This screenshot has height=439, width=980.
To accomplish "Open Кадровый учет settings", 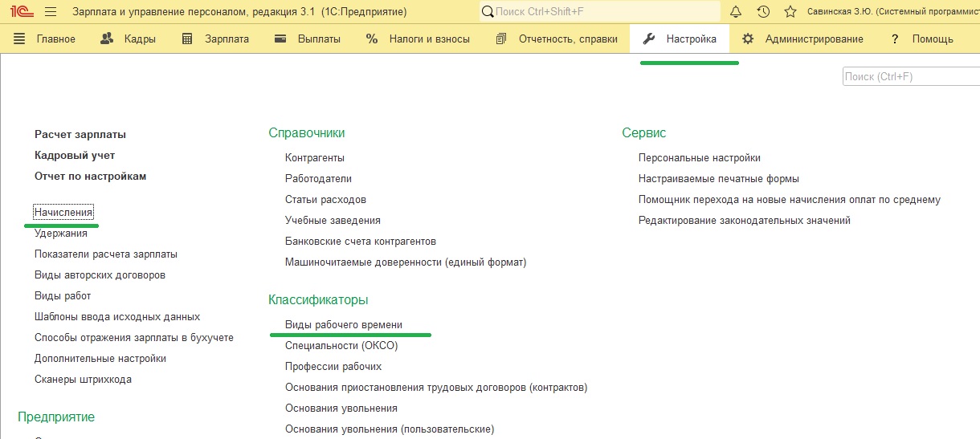I will pyautogui.click(x=75, y=156).
